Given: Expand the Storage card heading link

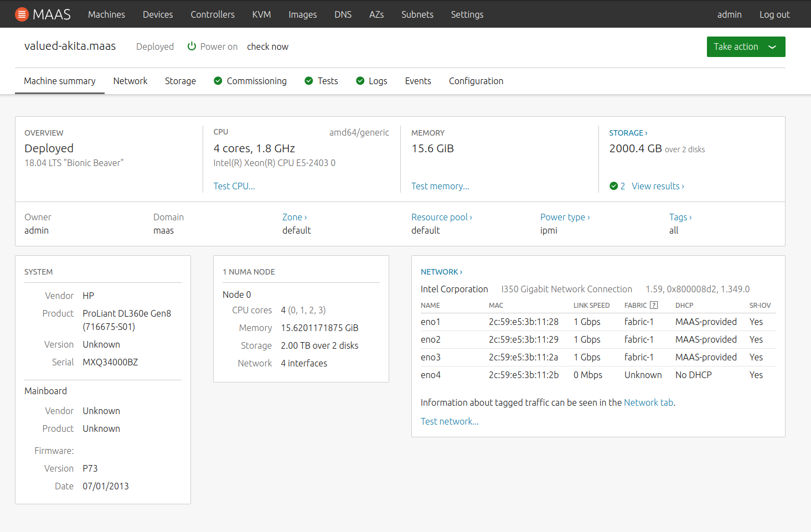Looking at the screenshot, I should click(628, 133).
